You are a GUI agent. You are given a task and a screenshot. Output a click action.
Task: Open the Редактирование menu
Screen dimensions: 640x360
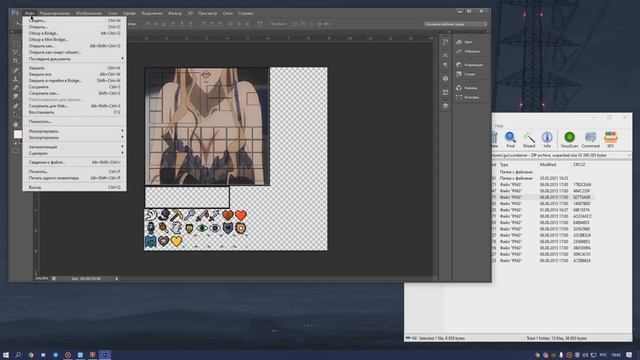[55, 13]
